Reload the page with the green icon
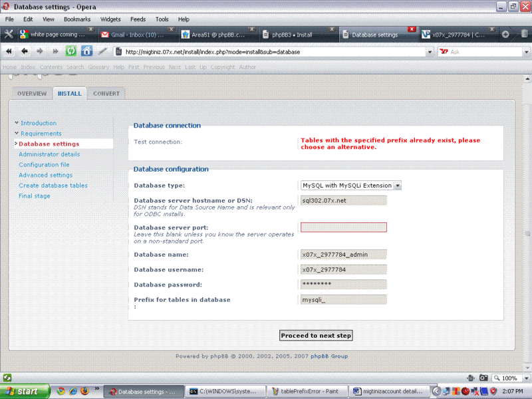 point(71,52)
